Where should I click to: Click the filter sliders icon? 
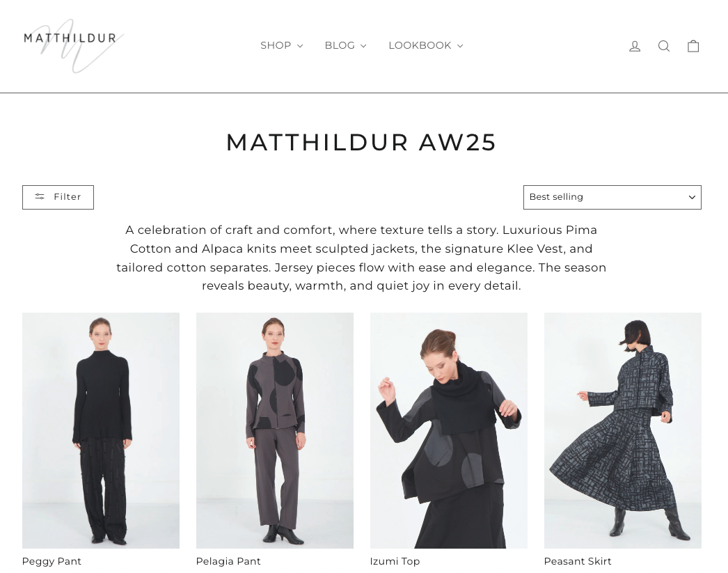click(40, 197)
